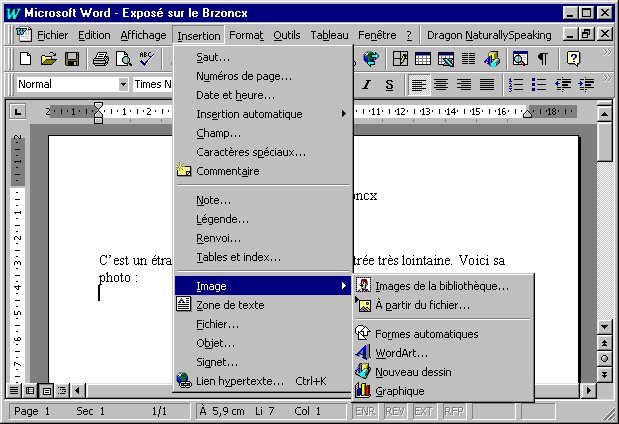Click the Drawing toolbar icon
619x424 pixels.
tap(492, 59)
